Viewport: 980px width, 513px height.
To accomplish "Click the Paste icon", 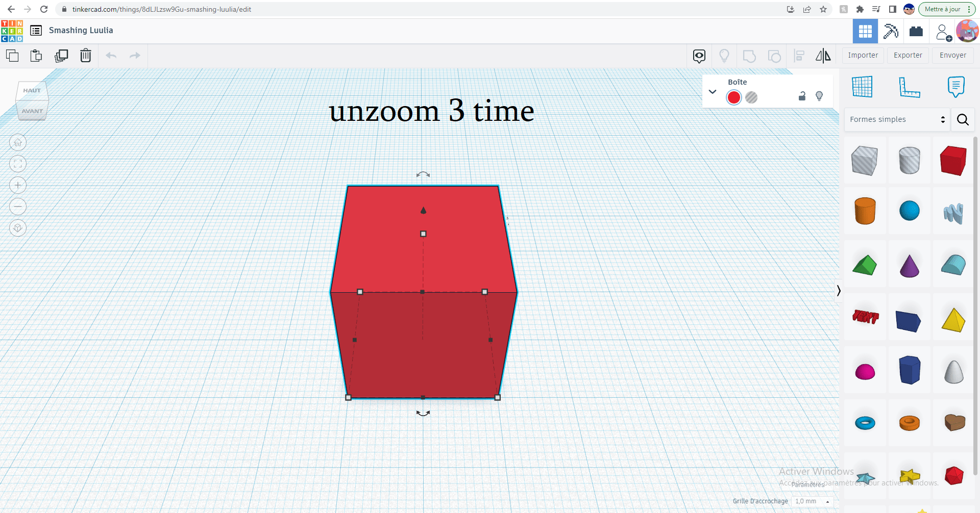I will coord(36,56).
